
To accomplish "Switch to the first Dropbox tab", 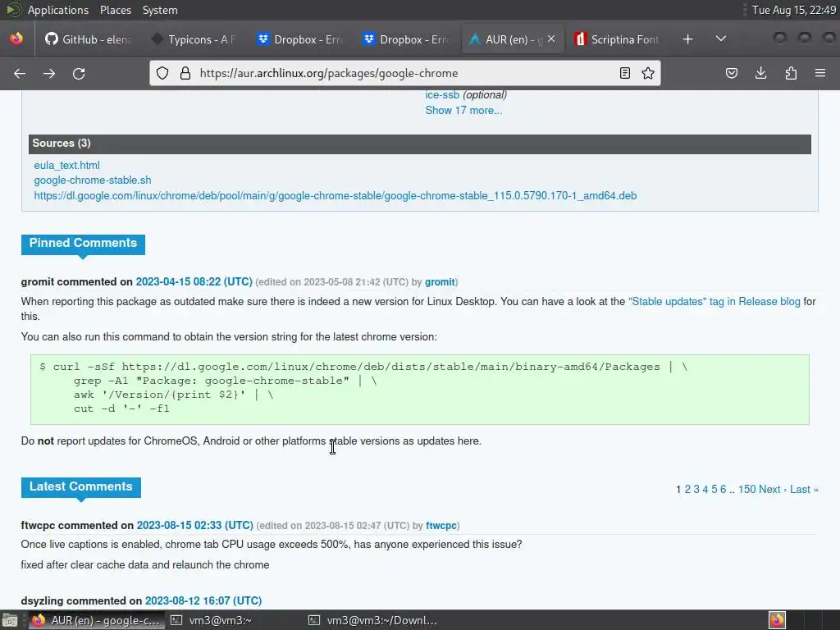I will tap(300, 39).
